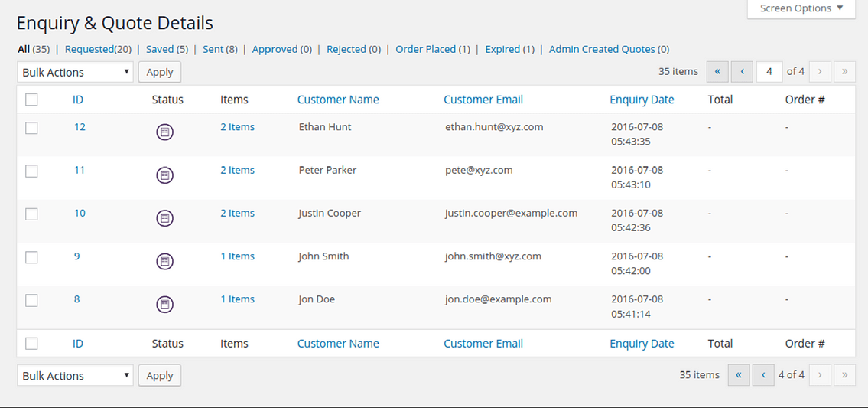This screenshot has height=408, width=868.
Task: Toggle the select-all checkbox in table header
Action: (x=31, y=100)
